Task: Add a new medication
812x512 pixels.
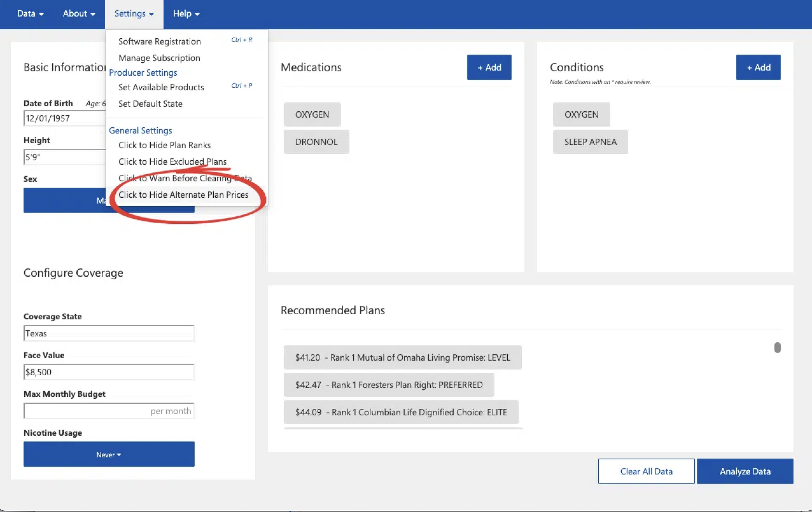Action: (488, 68)
